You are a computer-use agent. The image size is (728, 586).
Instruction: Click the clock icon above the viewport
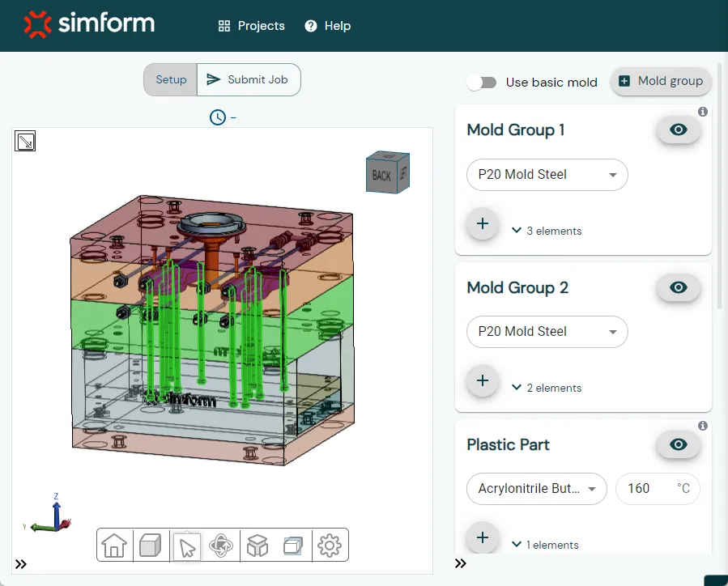tap(218, 117)
